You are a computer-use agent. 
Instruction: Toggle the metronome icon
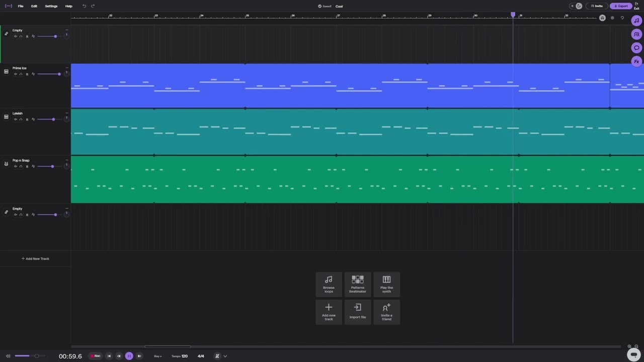point(217,356)
